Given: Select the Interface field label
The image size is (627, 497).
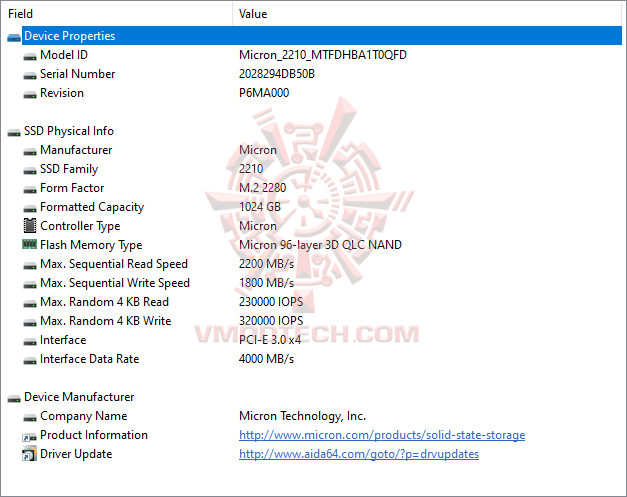Looking at the screenshot, I should tap(63, 339).
